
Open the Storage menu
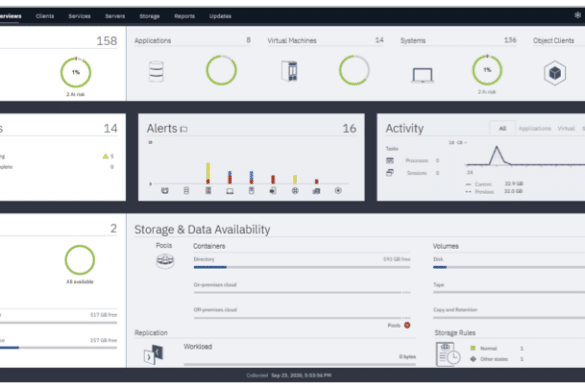coord(150,16)
